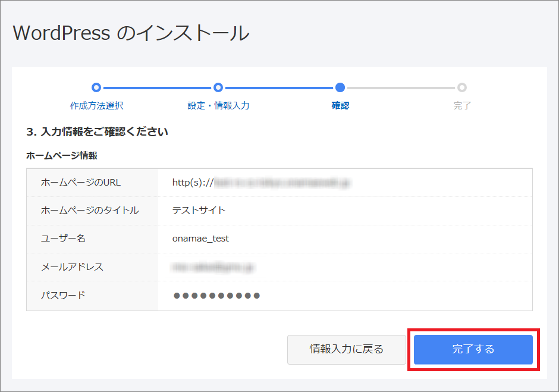Image resolution: width=559 pixels, height=392 pixels.
Task: Click the 確認 step circle
Action: point(340,87)
